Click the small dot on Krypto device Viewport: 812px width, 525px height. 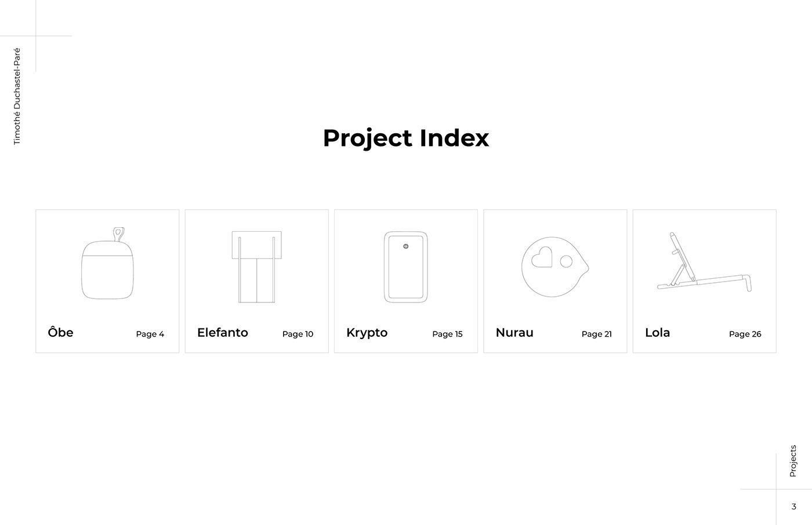(x=405, y=246)
